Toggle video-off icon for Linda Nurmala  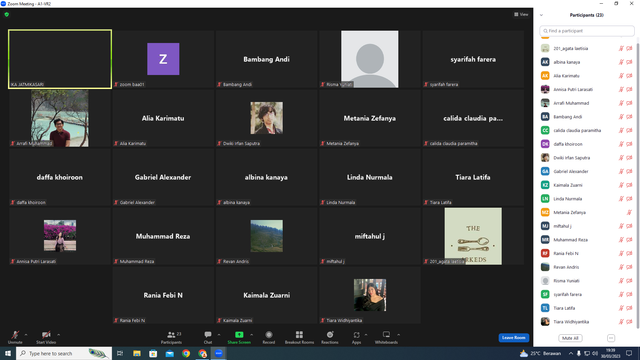tap(629, 199)
